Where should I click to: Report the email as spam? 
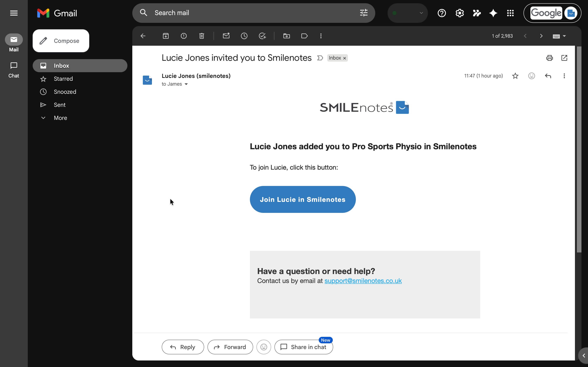click(184, 36)
